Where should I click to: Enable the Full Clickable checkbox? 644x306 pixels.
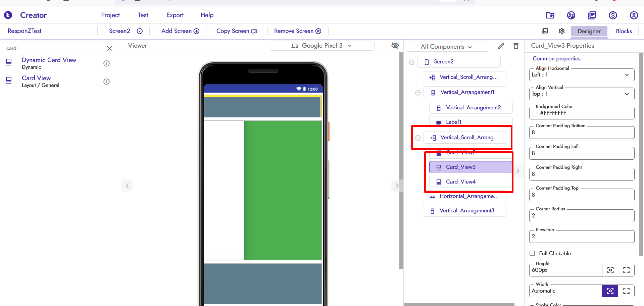tap(532, 253)
